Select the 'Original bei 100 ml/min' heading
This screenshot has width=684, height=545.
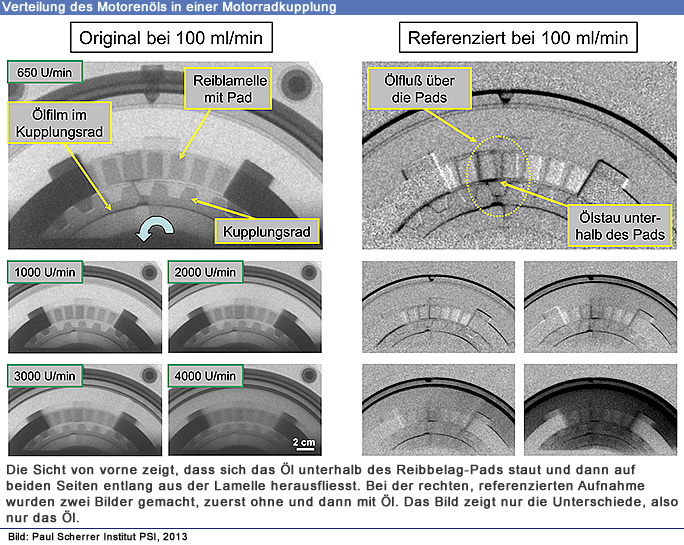171,38
